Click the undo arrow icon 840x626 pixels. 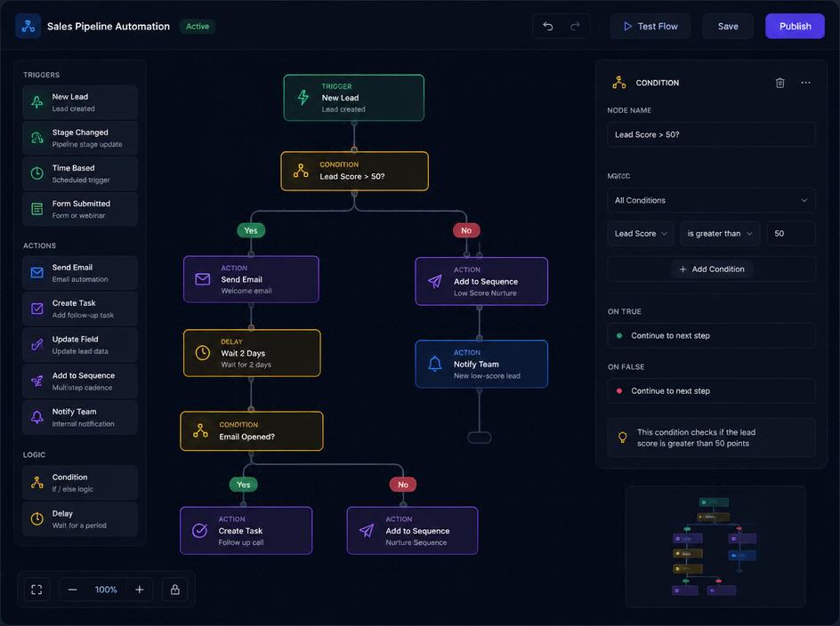click(x=547, y=27)
